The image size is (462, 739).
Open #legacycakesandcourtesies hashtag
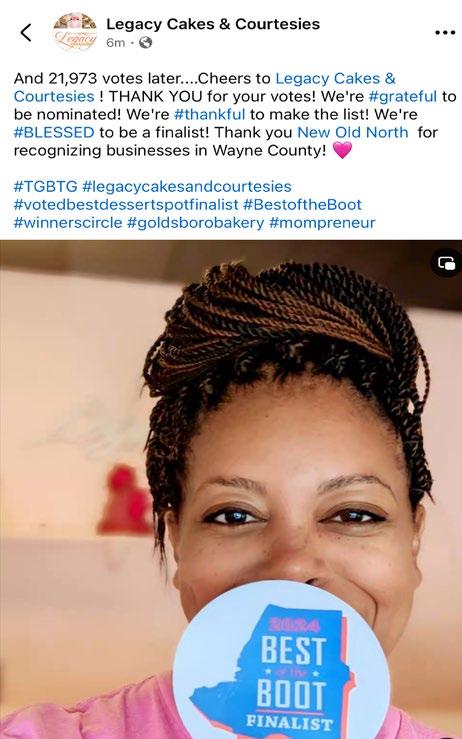click(187, 187)
